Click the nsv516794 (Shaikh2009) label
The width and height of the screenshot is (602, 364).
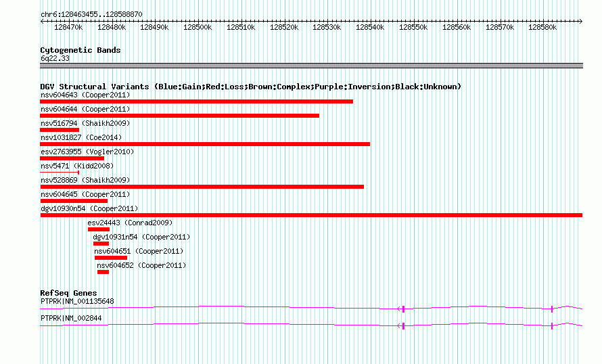coord(85,123)
